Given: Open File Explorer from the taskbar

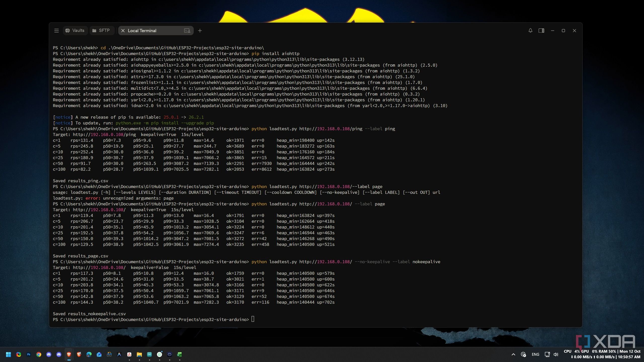Looking at the screenshot, I should 139,354.
